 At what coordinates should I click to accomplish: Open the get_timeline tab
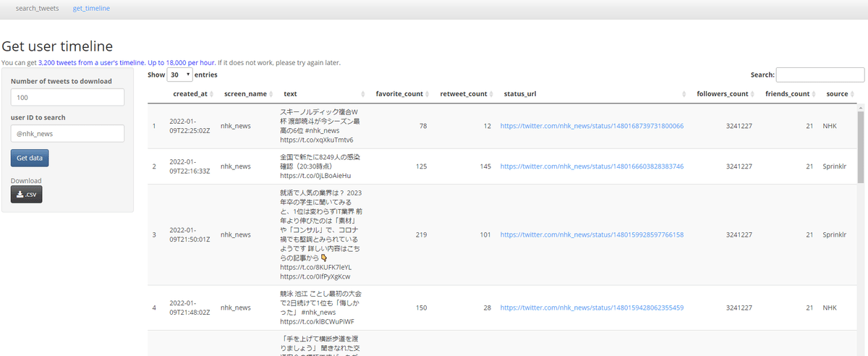(x=91, y=9)
